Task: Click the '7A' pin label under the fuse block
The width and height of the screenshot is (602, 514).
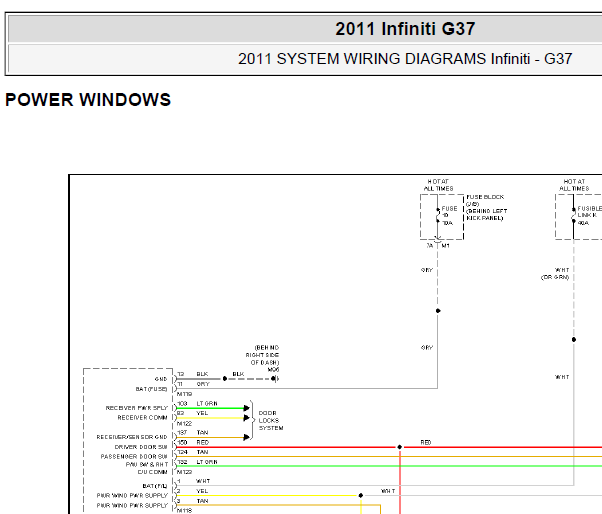Action: pos(430,246)
